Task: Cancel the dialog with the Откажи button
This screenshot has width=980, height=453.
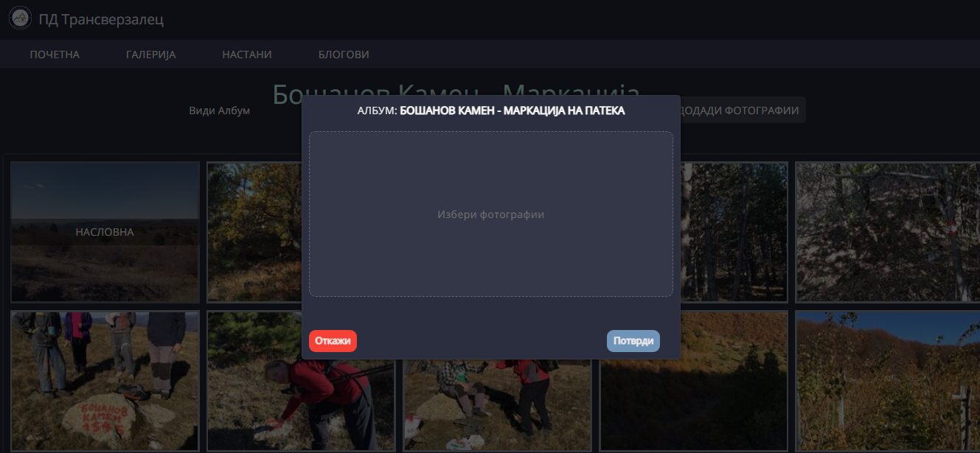Action: pos(333,341)
